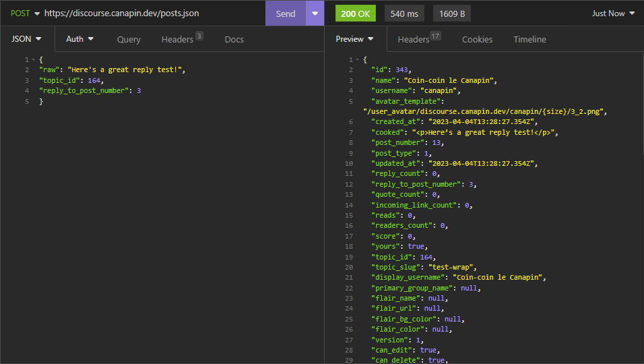Click the "created_at" timestamp value

click(x=481, y=122)
